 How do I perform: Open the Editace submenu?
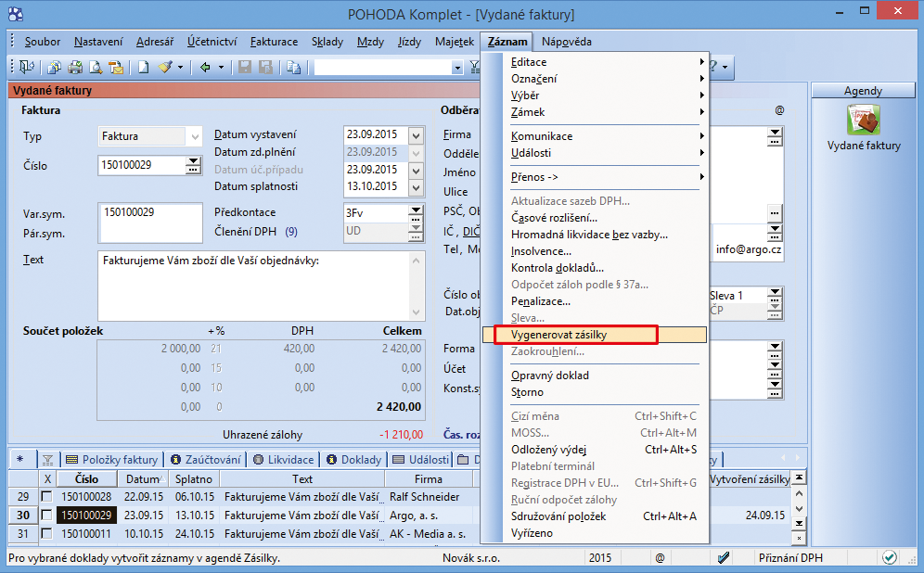(605, 62)
